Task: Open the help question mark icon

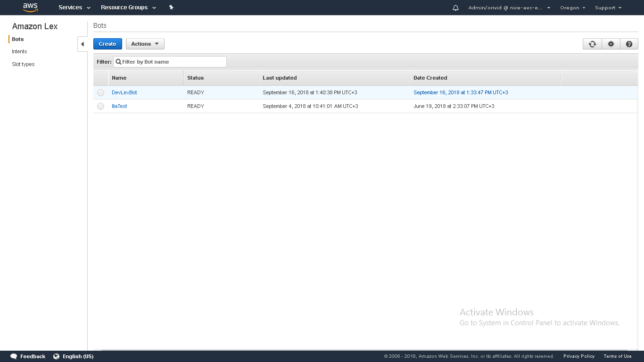Action: coord(629,44)
